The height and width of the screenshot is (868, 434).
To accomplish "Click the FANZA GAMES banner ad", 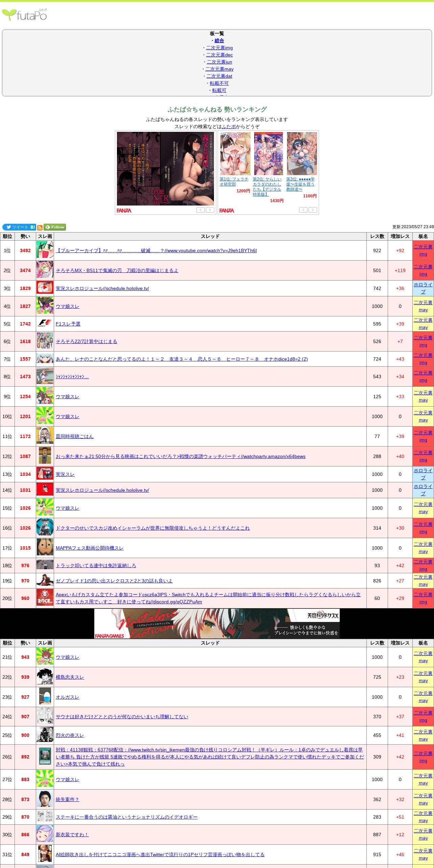I will [x=217, y=624].
